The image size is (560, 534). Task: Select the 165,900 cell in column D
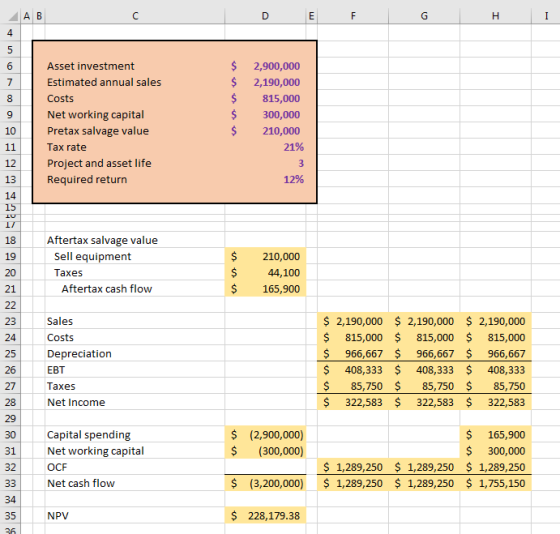[x=265, y=289]
